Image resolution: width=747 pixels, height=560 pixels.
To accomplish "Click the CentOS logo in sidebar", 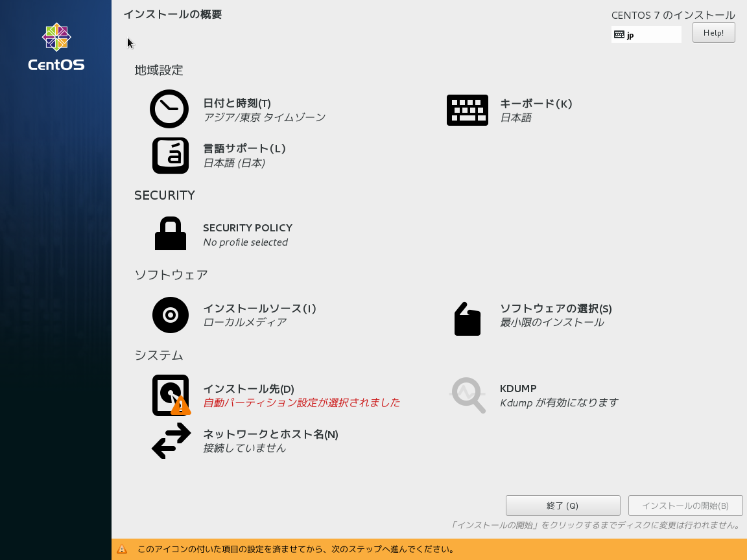I will pyautogui.click(x=56, y=47).
